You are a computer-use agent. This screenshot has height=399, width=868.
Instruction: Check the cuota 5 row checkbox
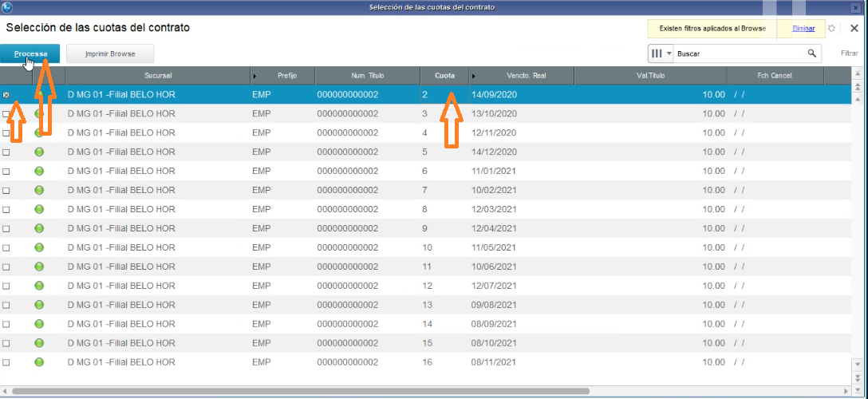[6, 152]
